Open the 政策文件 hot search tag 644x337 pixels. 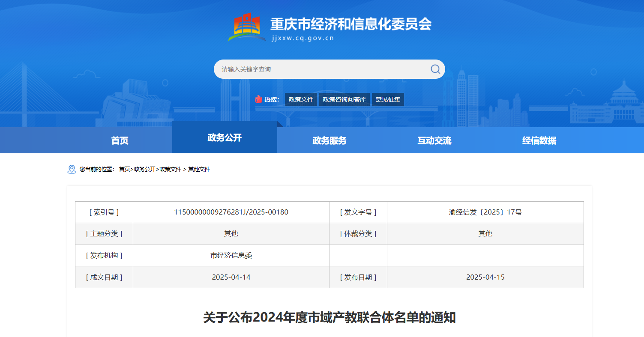tap(301, 99)
